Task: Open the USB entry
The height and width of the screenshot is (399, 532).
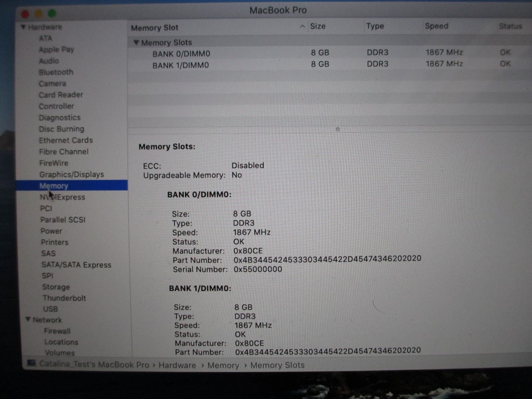Action: (x=50, y=309)
